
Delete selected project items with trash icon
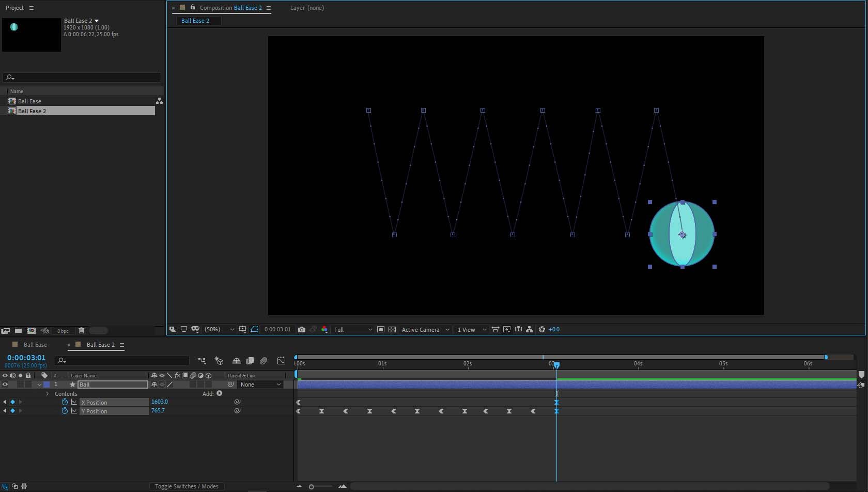pyautogui.click(x=81, y=330)
